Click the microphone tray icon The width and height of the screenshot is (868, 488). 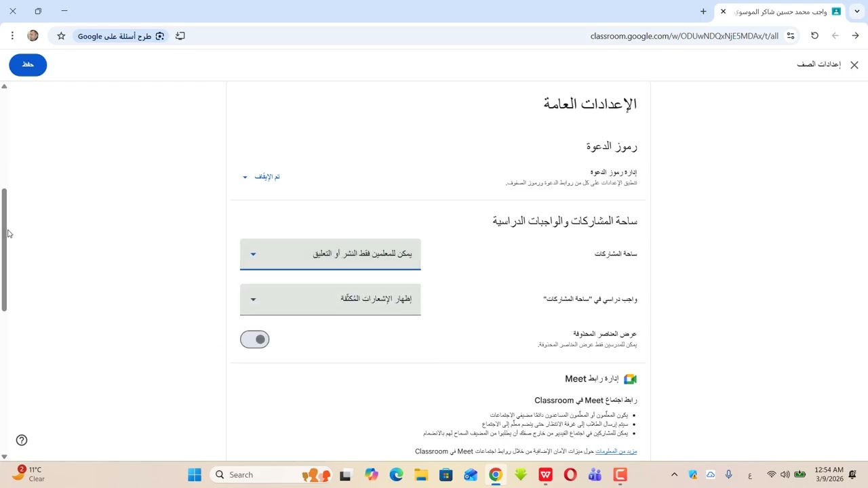point(729,475)
